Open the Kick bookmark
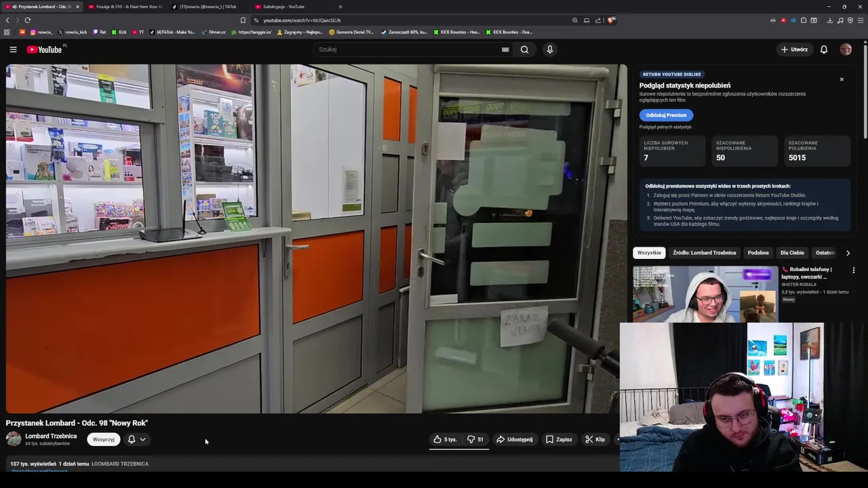The image size is (868, 488). [119, 32]
